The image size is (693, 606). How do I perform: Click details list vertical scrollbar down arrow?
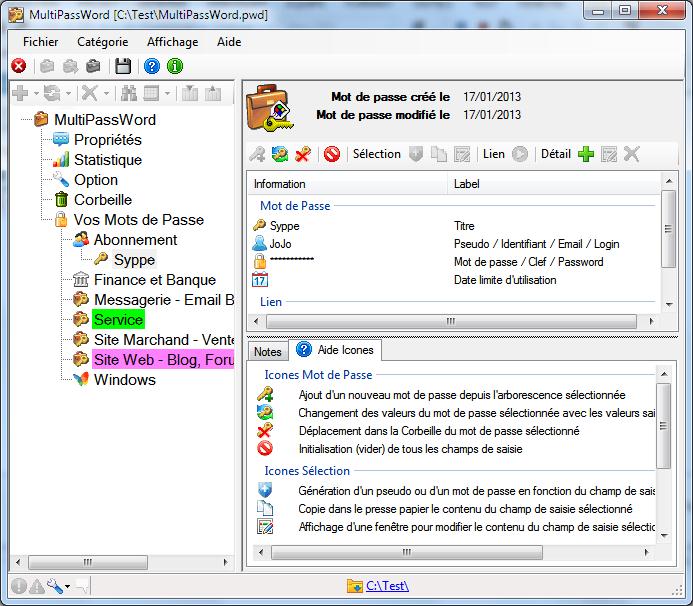pyautogui.click(x=669, y=304)
